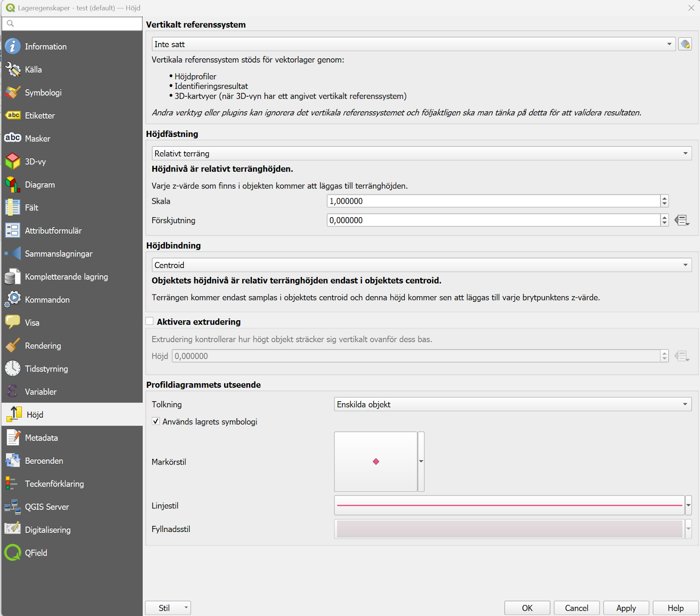Switch to the Etiketter tab label

40,115
